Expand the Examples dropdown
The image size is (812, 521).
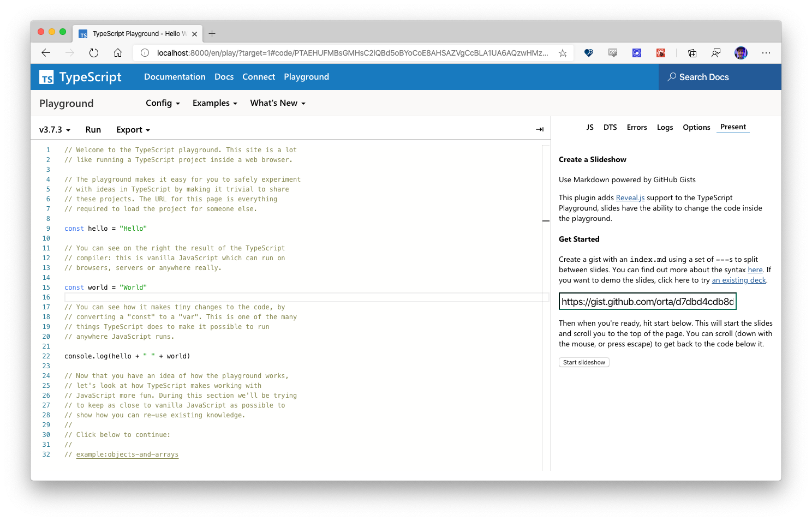pos(215,103)
